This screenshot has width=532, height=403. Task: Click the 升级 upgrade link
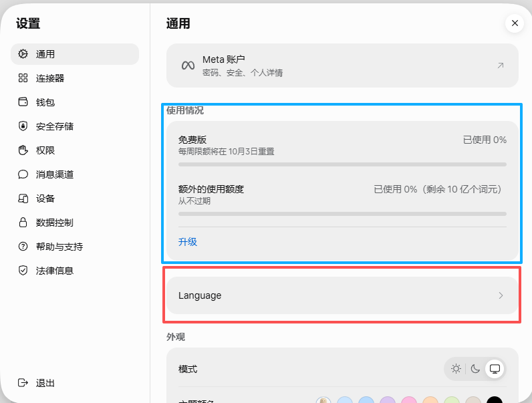pyautogui.click(x=188, y=242)
